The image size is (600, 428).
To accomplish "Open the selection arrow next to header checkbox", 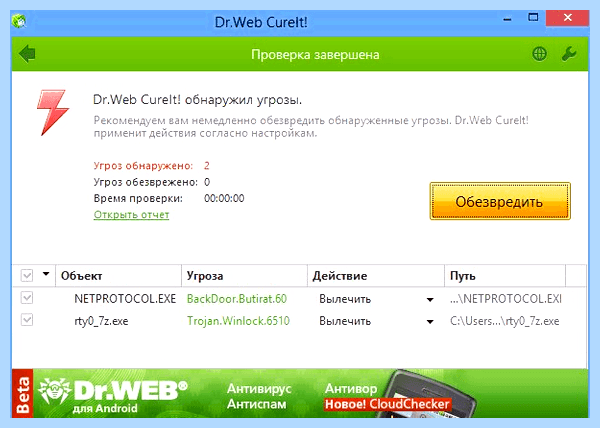I will pyautogui.click(x=46, y=274).
